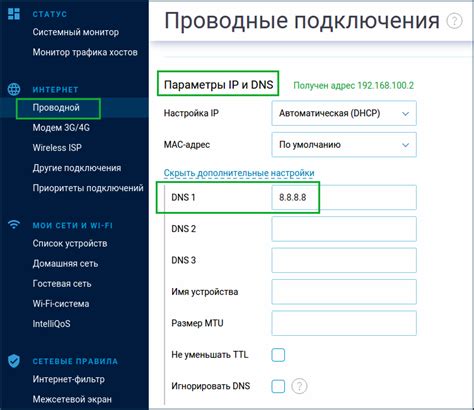Screen dimensions: 474x410
Task: Select the Проводной menu item
Action: pos(56,108)
